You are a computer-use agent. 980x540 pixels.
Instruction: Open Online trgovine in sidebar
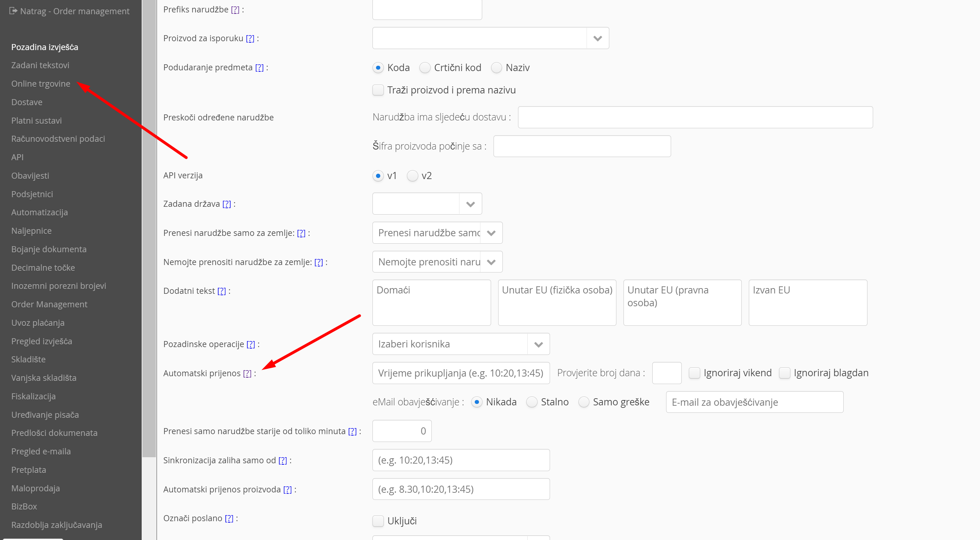tap(41, 84)
